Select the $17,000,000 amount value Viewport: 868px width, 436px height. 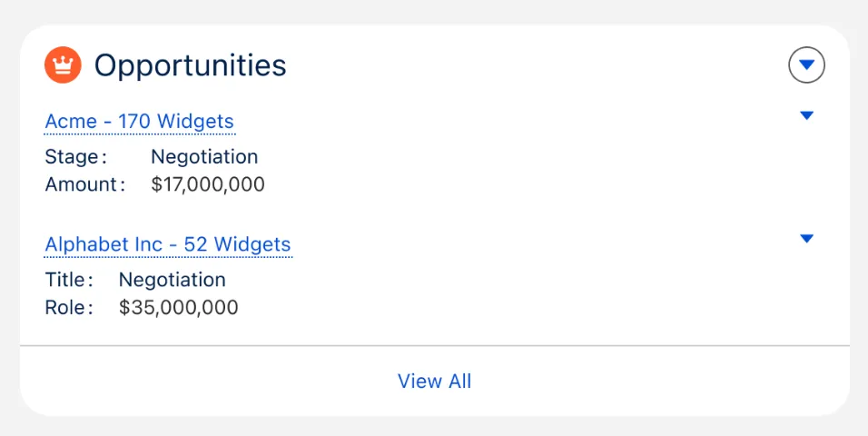pyautogui.click(x=208, y=185)
